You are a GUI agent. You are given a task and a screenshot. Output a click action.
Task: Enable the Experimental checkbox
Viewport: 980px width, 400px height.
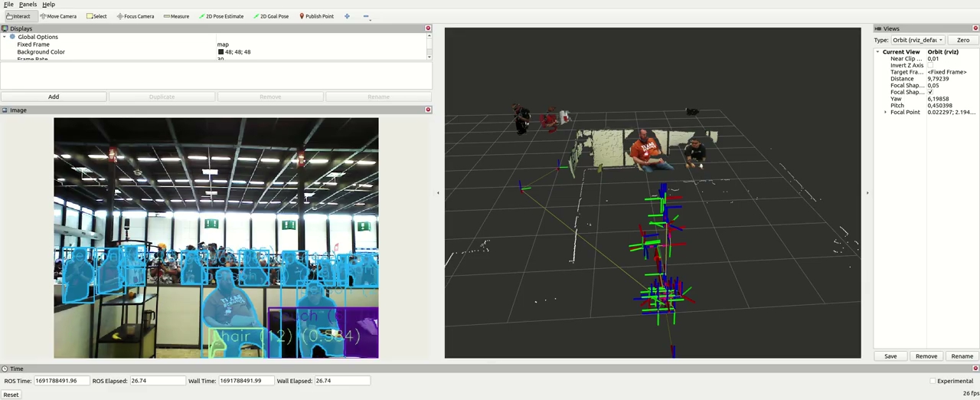tap(933, 381)
